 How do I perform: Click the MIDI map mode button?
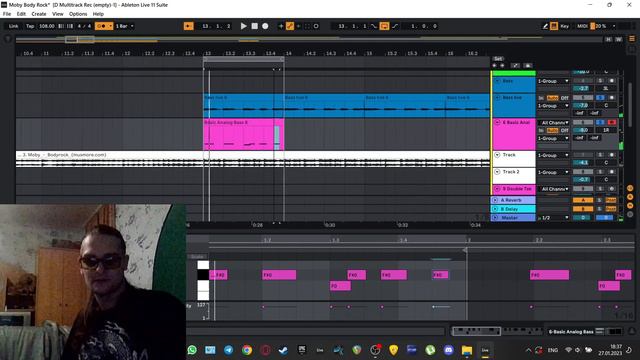coord(582,26)
